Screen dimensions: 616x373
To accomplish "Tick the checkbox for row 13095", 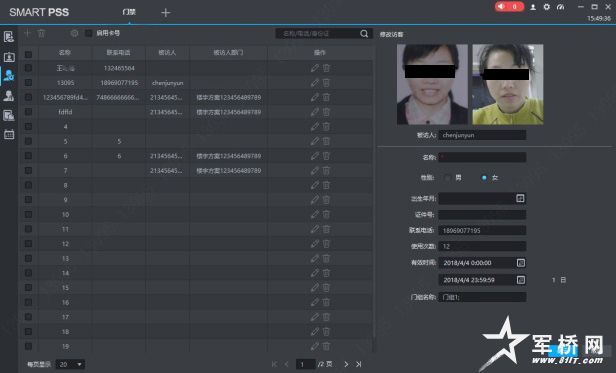I will [28, 83].
